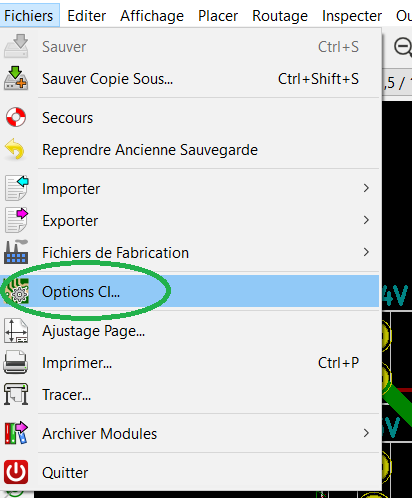Screen dimensions: 412x498
Task: Click the zoom out magnifier toolbar icon
Action: pos(403,47)
